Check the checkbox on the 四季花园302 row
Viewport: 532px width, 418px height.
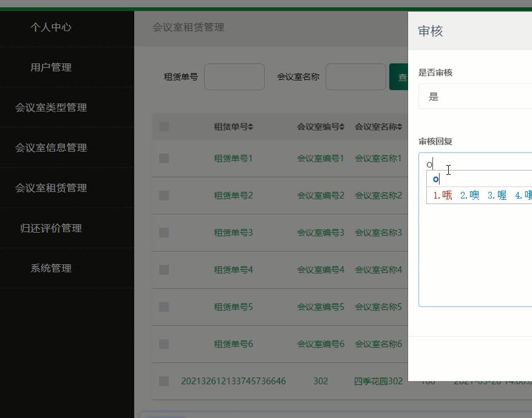click(x=162, y=381)
